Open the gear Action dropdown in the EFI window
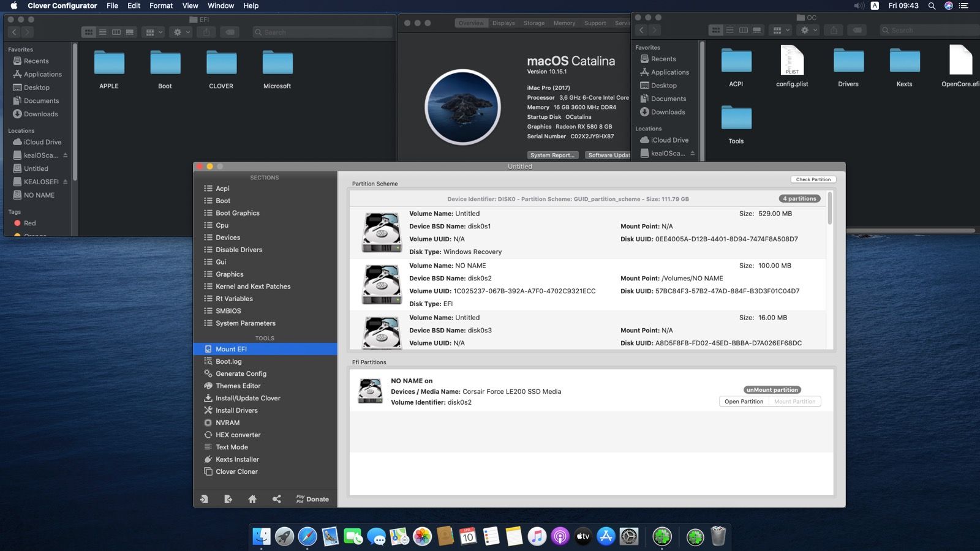 coord(181,32)
